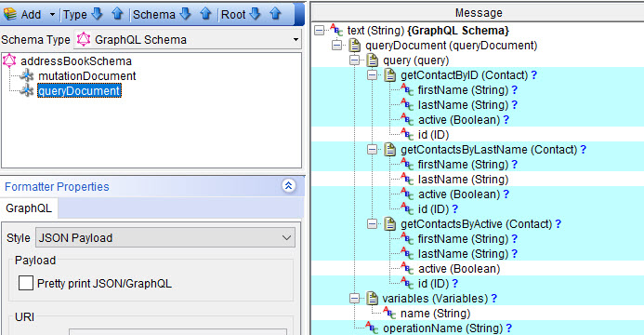Move Type up with the arrow

click(x=117, y=14)
